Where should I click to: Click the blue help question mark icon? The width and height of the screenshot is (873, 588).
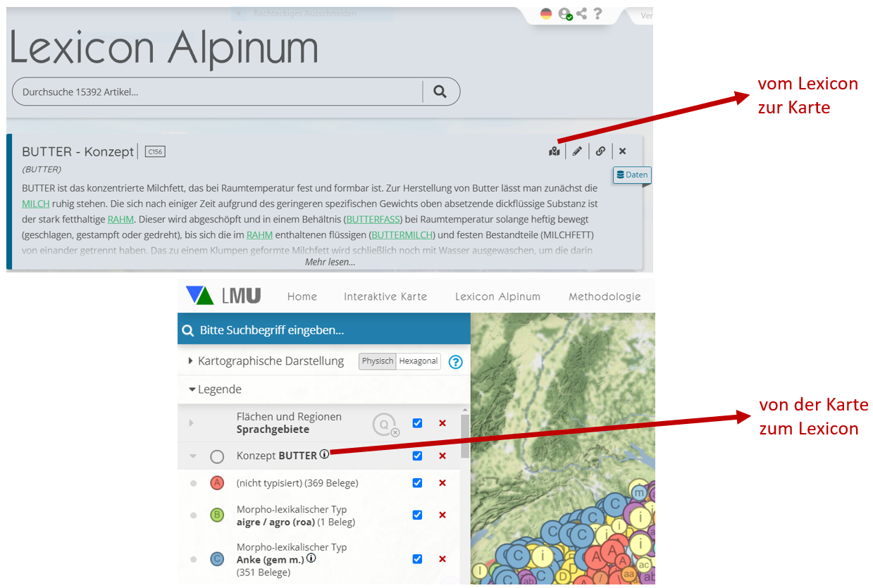(x=456, y=362)
